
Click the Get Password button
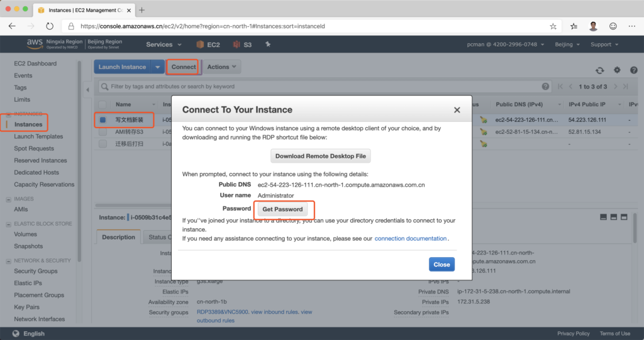click(x=282, y=209)
